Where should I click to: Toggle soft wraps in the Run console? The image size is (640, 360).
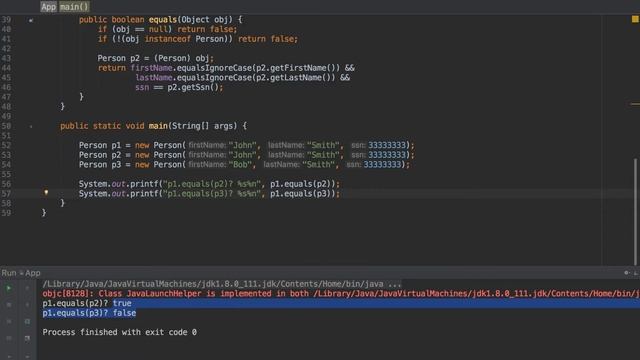pyautogui.click(x=27, y=321)
